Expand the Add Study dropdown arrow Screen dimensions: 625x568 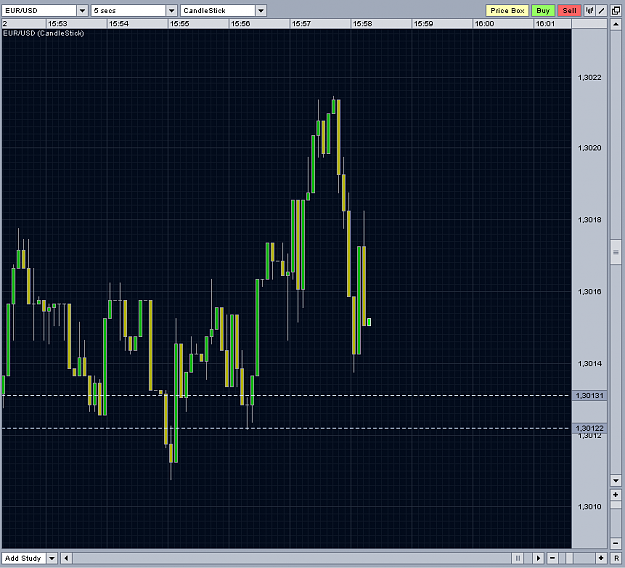[x=52, y=558]
